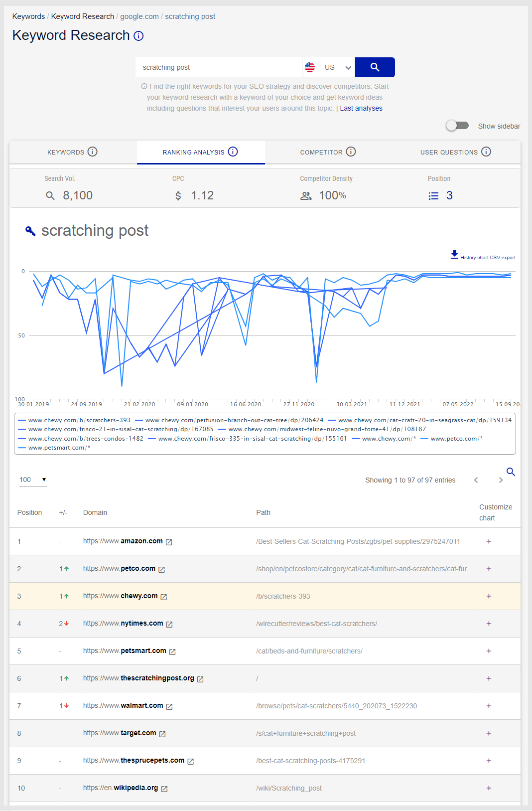532x811 pixels.
Task: Add nytimes.com row to chart with plus
Action: (489, 624)
